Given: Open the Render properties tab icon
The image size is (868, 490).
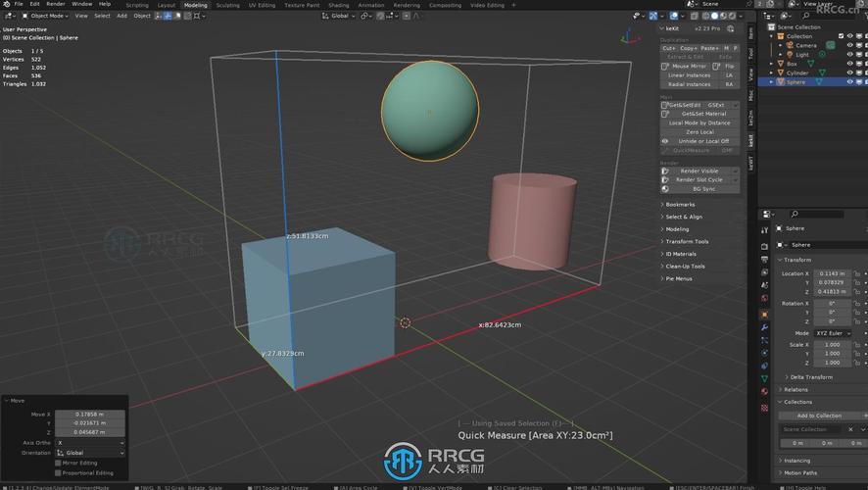Looking at the screenshot, I should coord(764,246).
